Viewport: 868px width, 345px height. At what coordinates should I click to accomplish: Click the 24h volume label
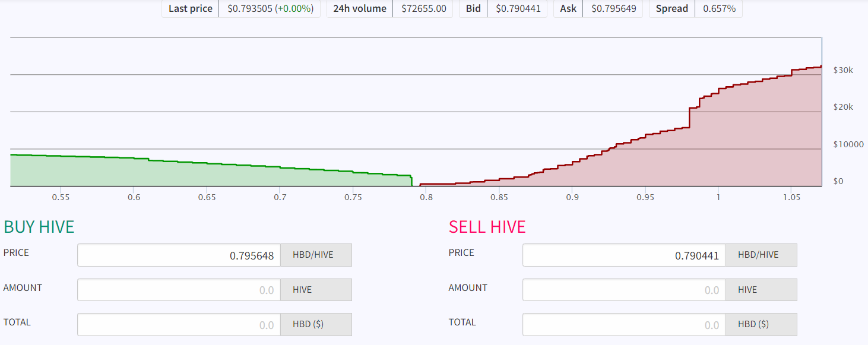click(x=360, y=9)
